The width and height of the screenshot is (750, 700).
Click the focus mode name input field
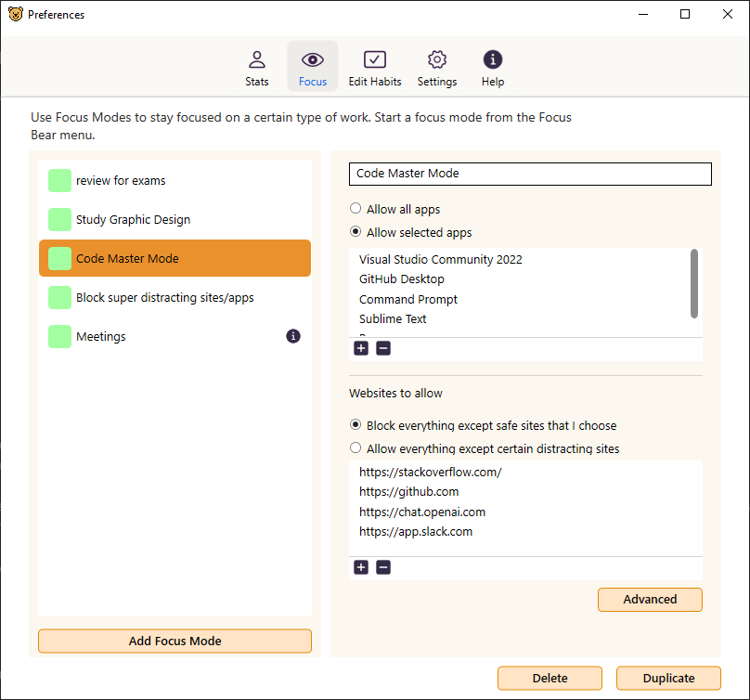(530, 174)
